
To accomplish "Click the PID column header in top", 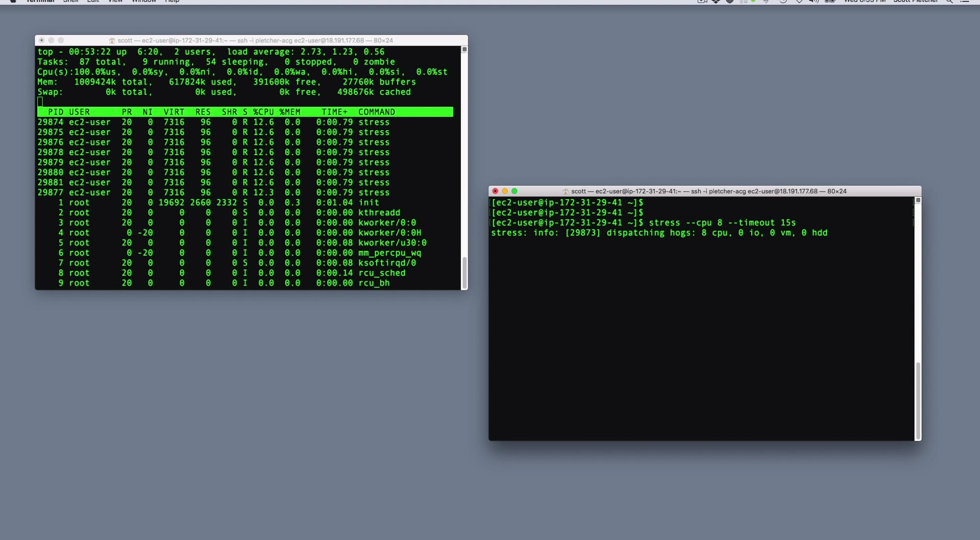I will click(56, 112).
